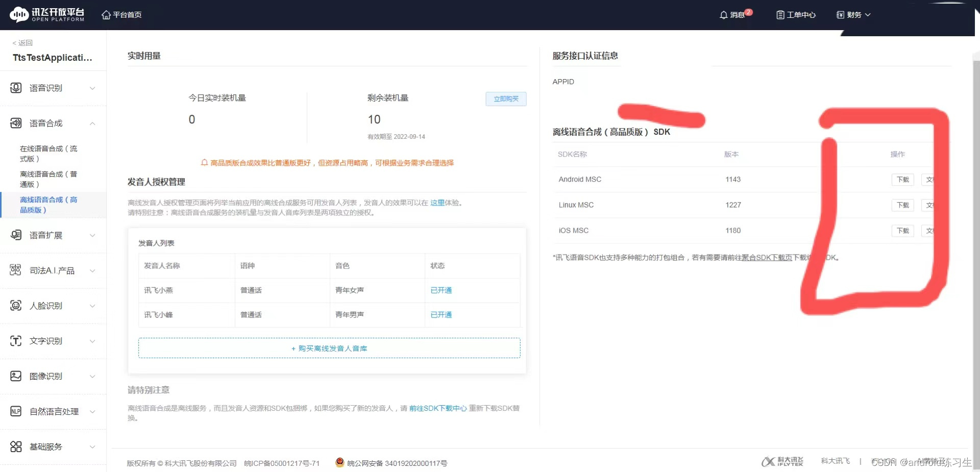Click the TtsTestApplicati... application name
The height and width of the screenshot is (472, 980).
point(53,58)
